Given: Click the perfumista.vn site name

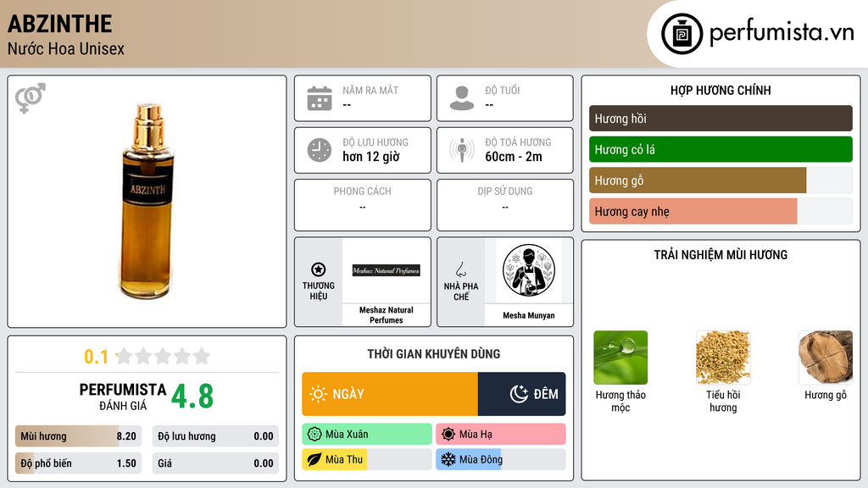Looking at the screenshot, I should (782, 33).
